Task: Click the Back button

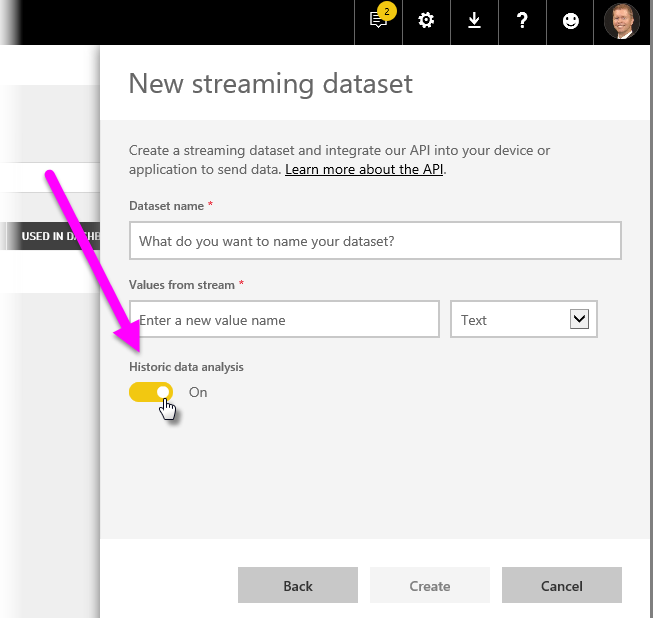Action: coord(298,585)
